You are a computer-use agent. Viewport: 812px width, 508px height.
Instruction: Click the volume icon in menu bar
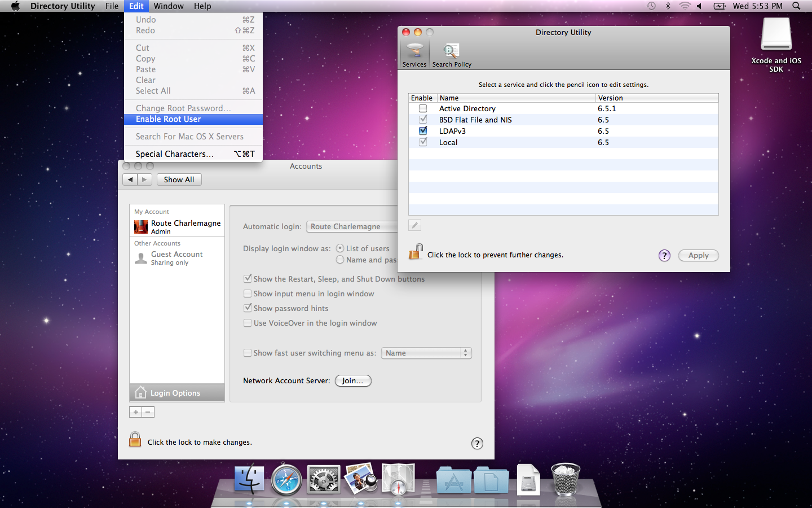point(699,6)
